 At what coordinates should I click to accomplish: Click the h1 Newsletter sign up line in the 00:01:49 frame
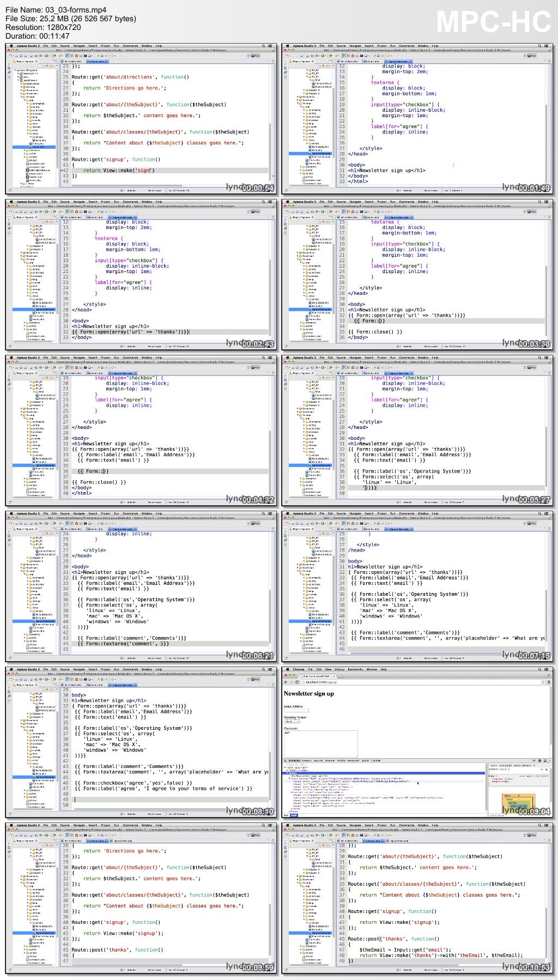pyautogui.click(x=386, y=170)
